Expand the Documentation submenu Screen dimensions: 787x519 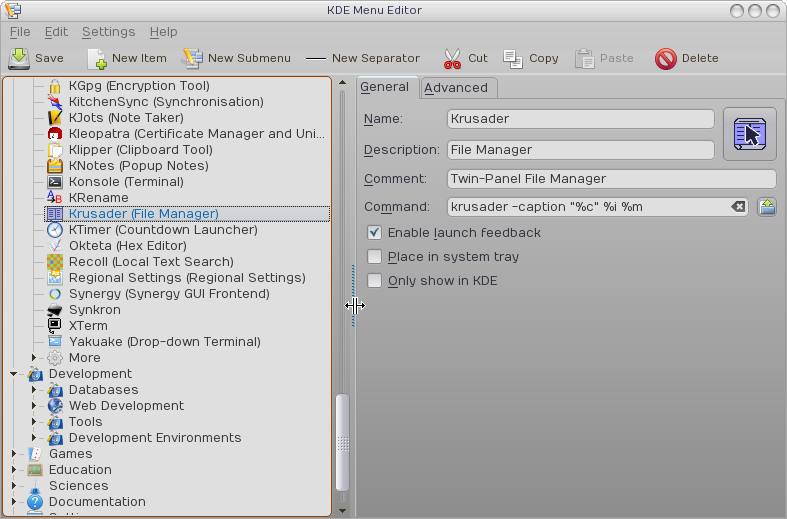tap(14, 502)
